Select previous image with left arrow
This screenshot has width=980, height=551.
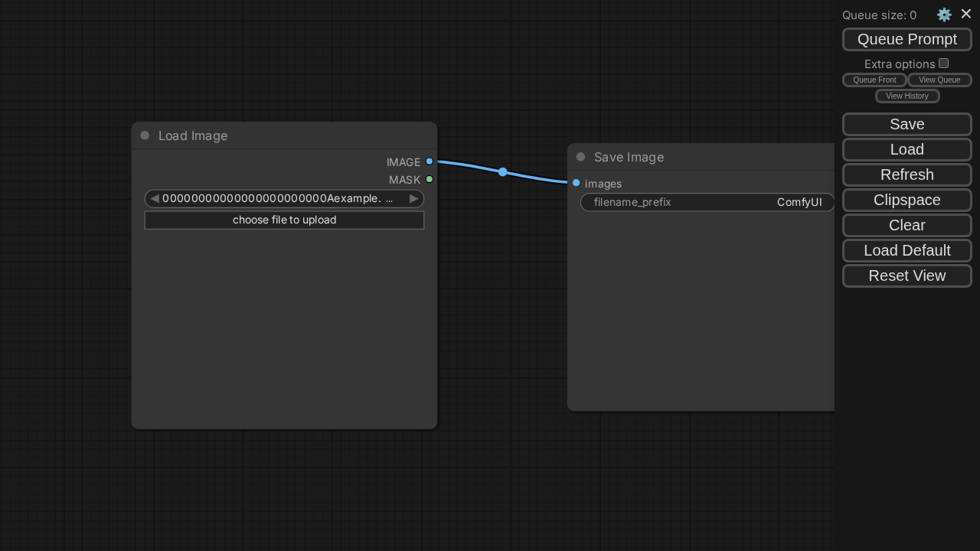tap(155, 199)
